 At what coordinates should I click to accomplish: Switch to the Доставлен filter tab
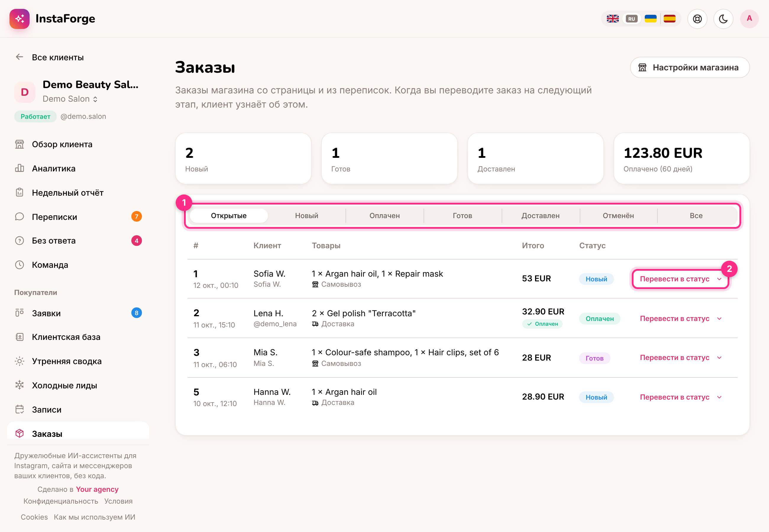click(541, 216)
